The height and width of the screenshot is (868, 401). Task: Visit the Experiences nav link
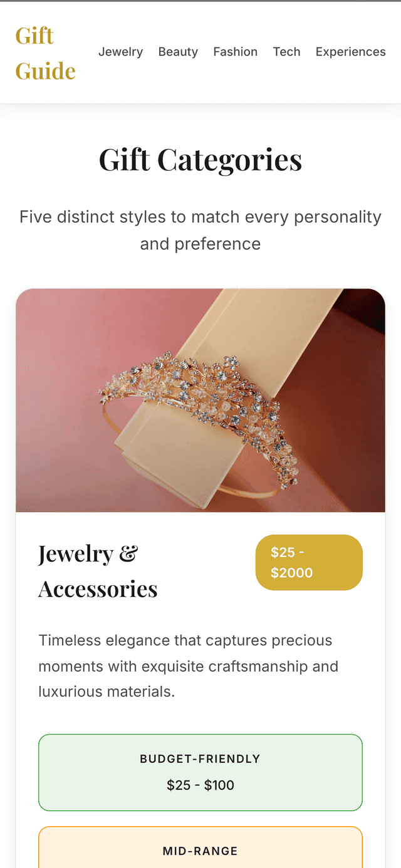coord(350,52)
